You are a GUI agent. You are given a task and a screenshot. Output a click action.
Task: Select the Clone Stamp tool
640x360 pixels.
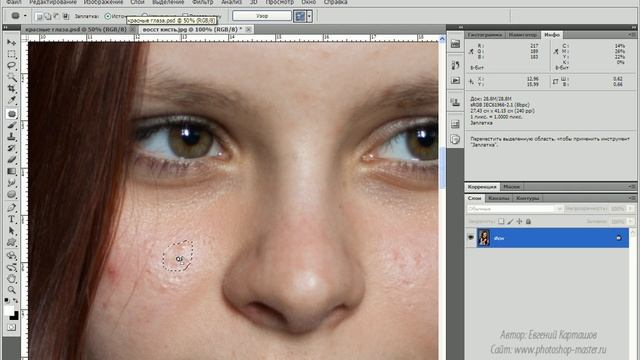point(11,137)
